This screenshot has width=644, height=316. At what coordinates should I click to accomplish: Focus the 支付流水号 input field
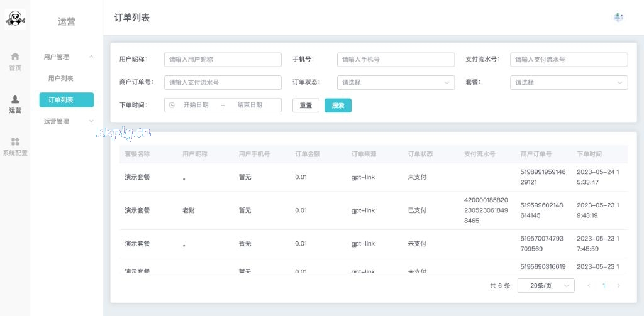click(x=569, y=60)
